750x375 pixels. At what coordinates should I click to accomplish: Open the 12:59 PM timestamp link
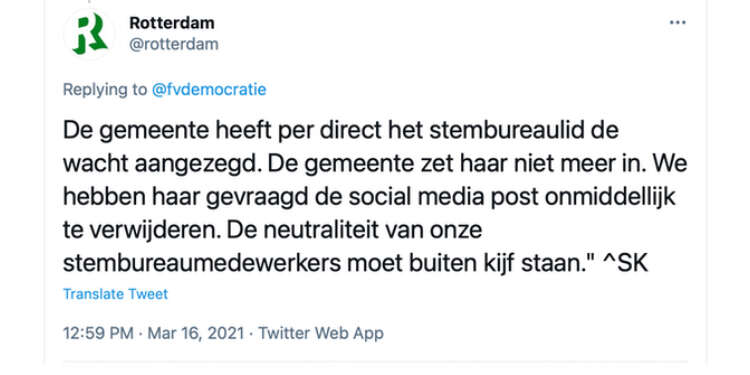(x=98, y=333)
